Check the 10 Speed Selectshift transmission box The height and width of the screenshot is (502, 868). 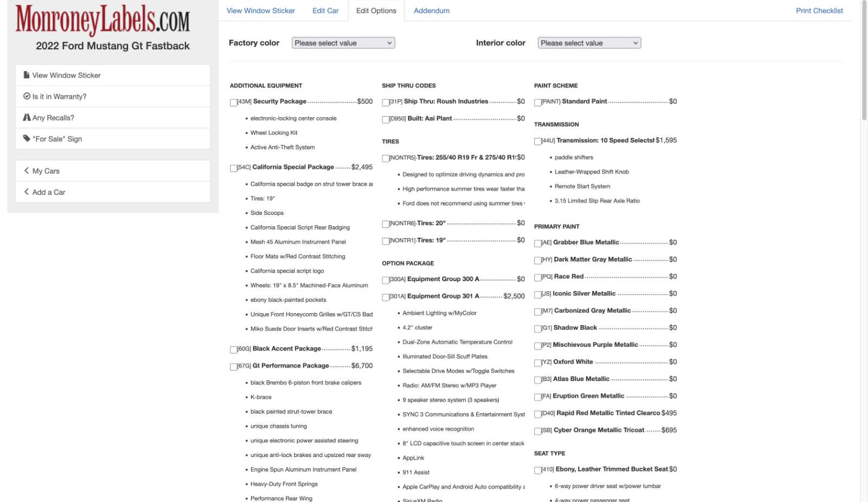538,142
